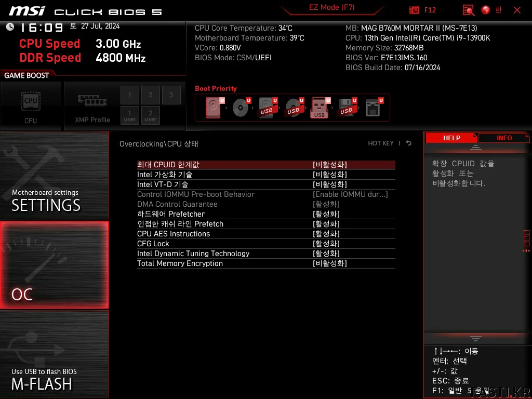This screenshot has height=399, width=532.
Task: Change the CFG Lock value
Action: pyautogui.click(x=326, y=244)
